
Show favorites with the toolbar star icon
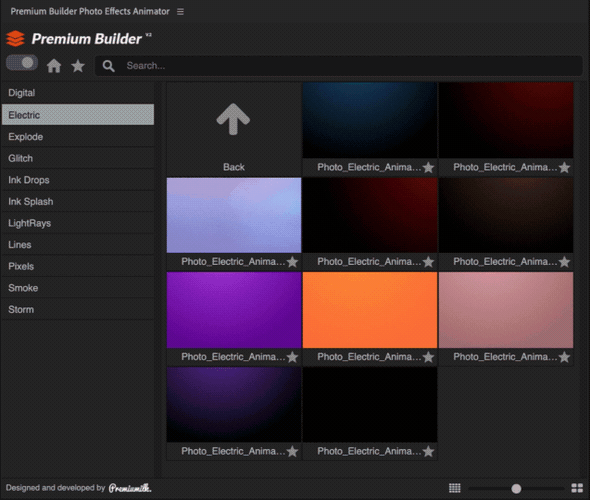[78, 66]
